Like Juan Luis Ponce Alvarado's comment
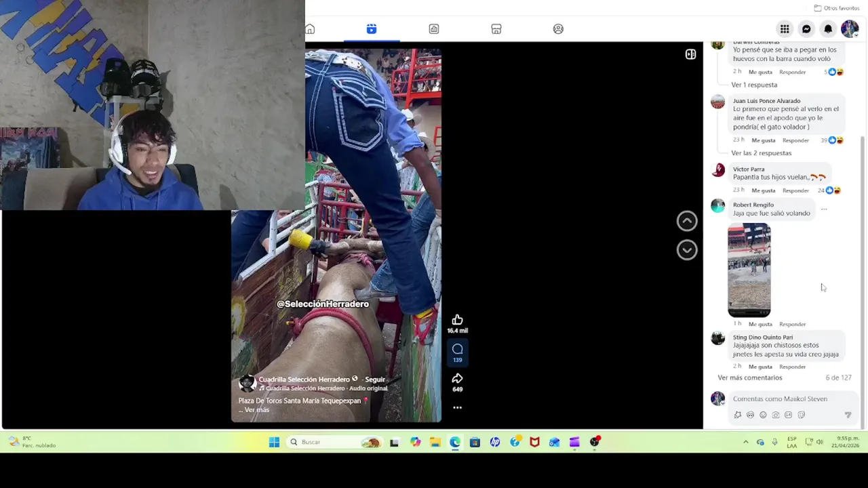The height and width of the screenshot is (488, 868). coord(763,140)
